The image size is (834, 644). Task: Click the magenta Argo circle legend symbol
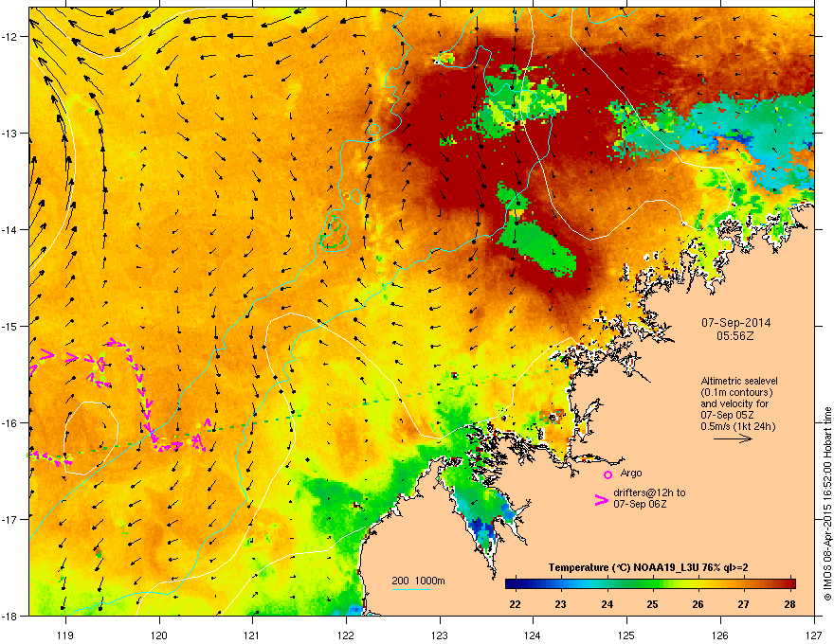coord(607,474)
